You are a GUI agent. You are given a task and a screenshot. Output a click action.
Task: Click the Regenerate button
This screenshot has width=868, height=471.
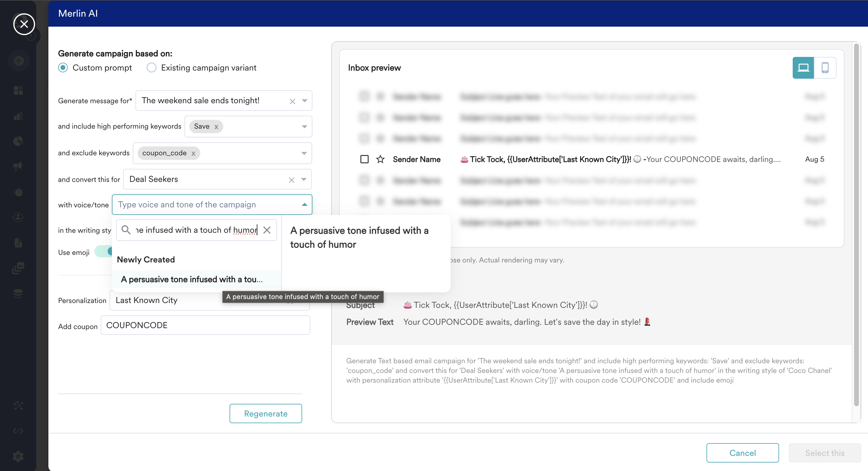[x=266, y=413]
